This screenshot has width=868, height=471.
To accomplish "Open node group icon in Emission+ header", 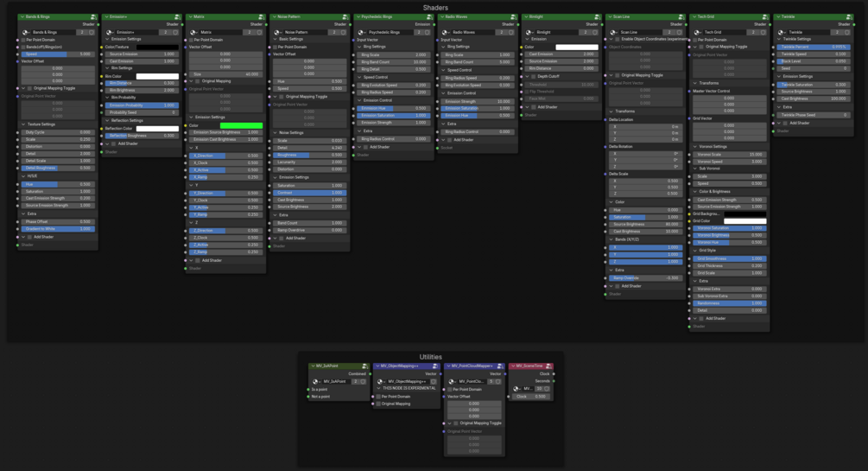I will (177, 17).
